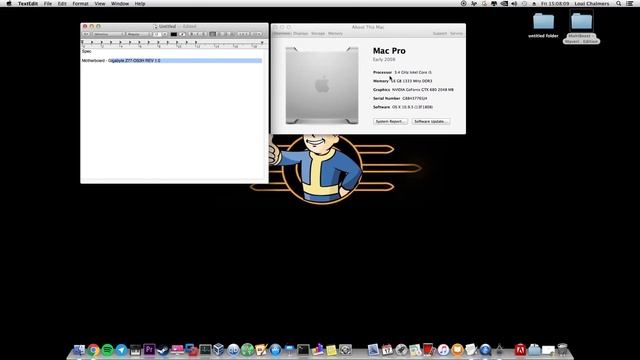The image size is (640, 360).
Task: Open Spotlight search in menu bar
Action: pos(618,3)
